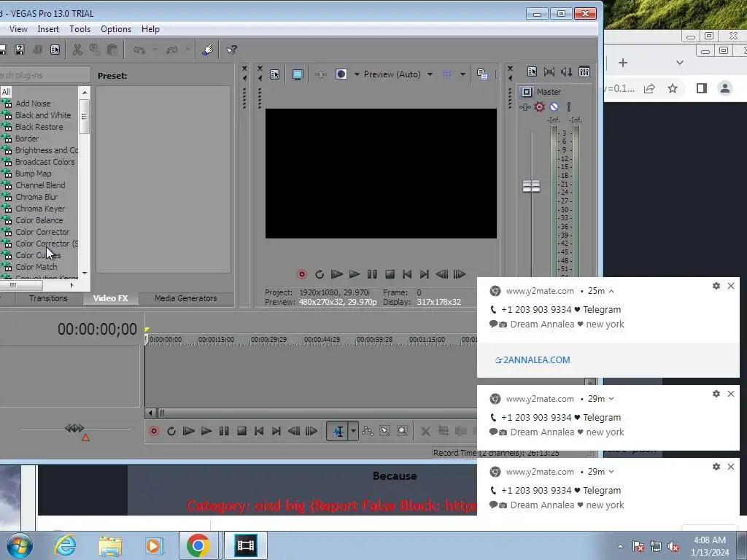Collapse the 25m y2mate notification chevron
The width and height of the screenshot is (747, 560).
pos(611,291)
